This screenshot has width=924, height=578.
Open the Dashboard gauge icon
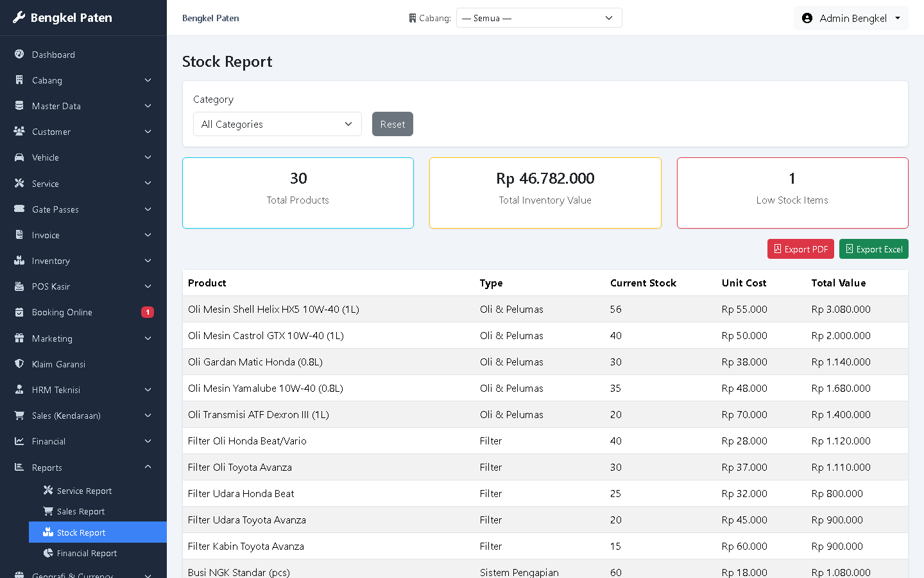(19, 54)
